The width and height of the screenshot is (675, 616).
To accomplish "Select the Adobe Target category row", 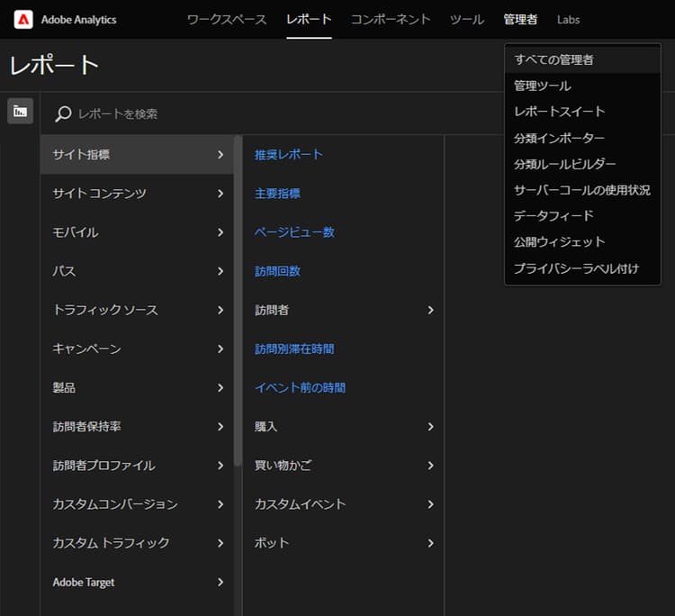I will tap(137, 582).
